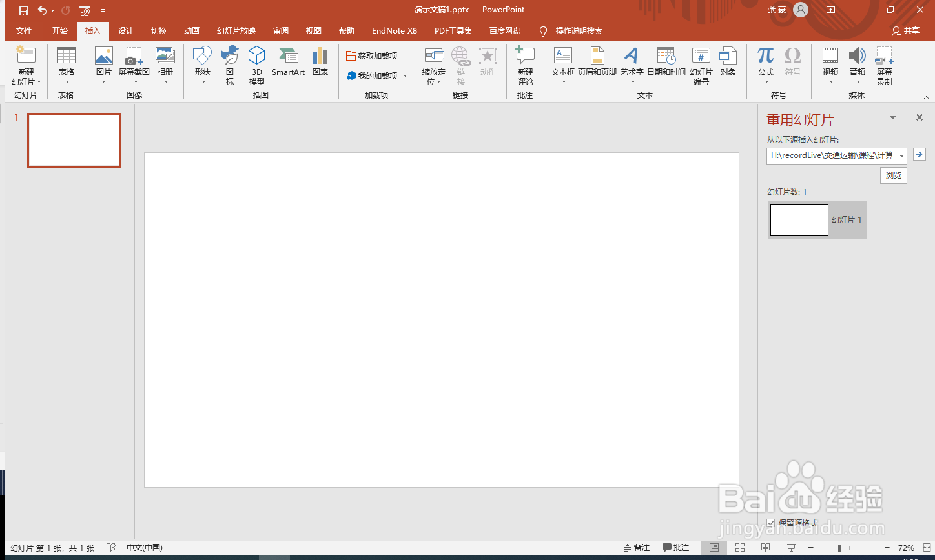Toggle the Notes (备注) pane button
The height and width of the screenshot is (560, 935).
(x=637, y=548)
